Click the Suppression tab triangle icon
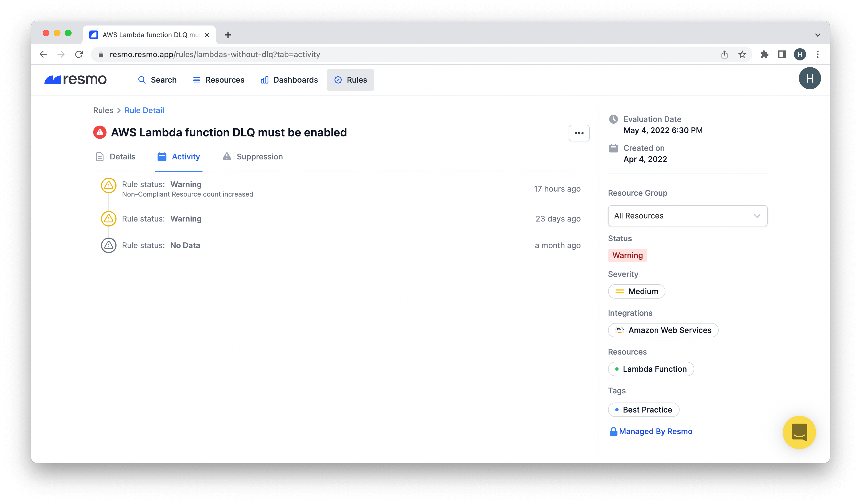 [227, 156]
